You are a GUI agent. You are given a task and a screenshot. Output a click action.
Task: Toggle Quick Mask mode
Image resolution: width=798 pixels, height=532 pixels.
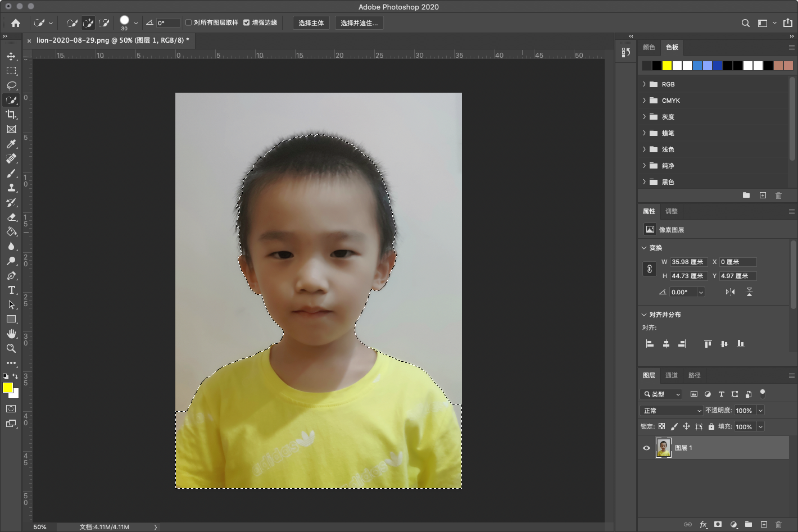coord(11,408)
